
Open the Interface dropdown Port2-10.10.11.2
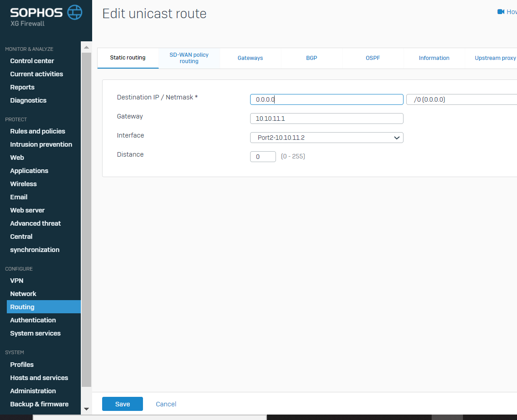[327, 138]
